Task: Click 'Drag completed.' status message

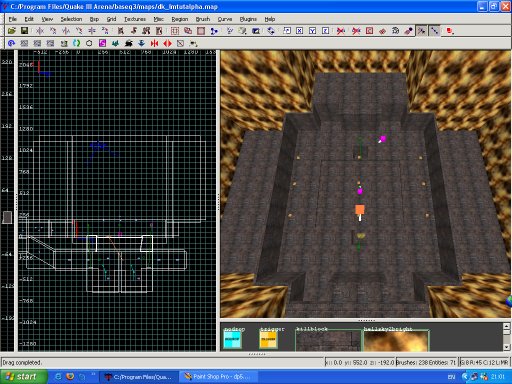Action: click(22, 362)
